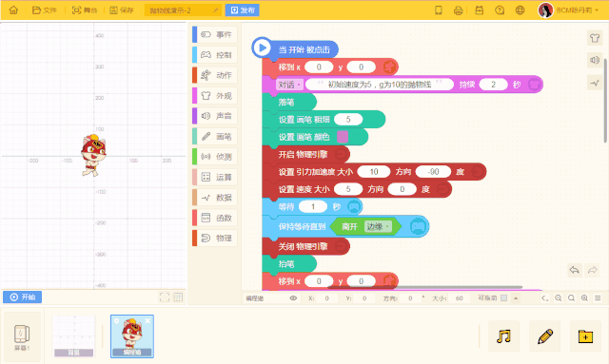The image size is (609, 364).
Task: Click the 落笔 (pen down) block
Action: pos(289,102)
